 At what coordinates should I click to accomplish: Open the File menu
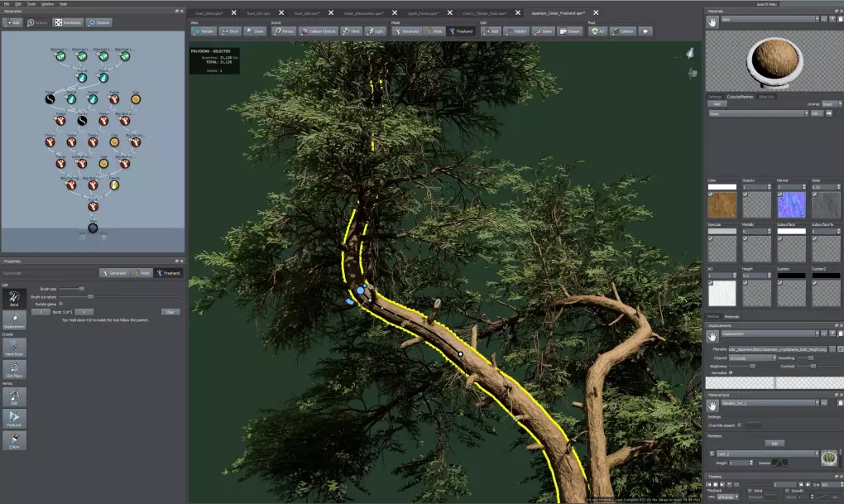pos(7,2)
